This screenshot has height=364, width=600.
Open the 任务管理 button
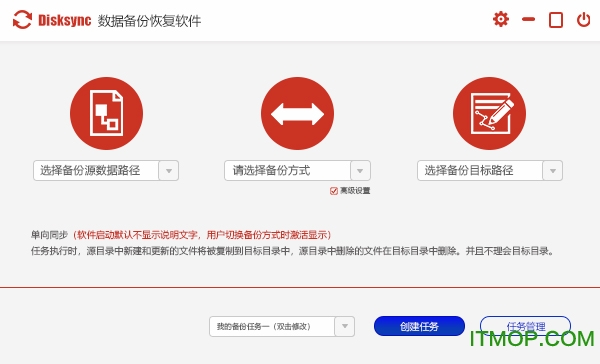[525, 326]
